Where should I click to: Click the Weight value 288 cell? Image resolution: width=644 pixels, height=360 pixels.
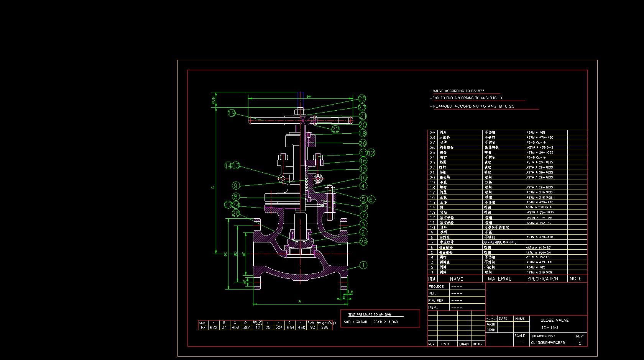(x=325, y=327)
